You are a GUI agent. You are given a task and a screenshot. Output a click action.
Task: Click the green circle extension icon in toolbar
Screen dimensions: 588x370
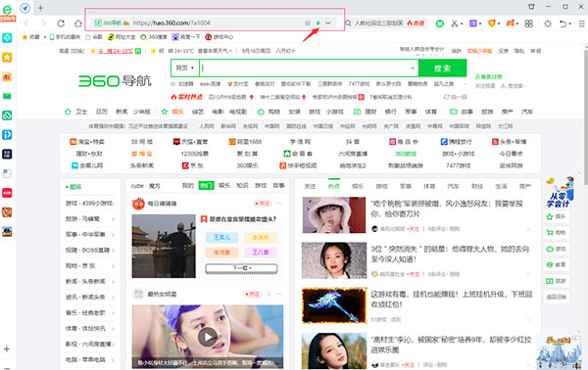click(x=439, y=23)
